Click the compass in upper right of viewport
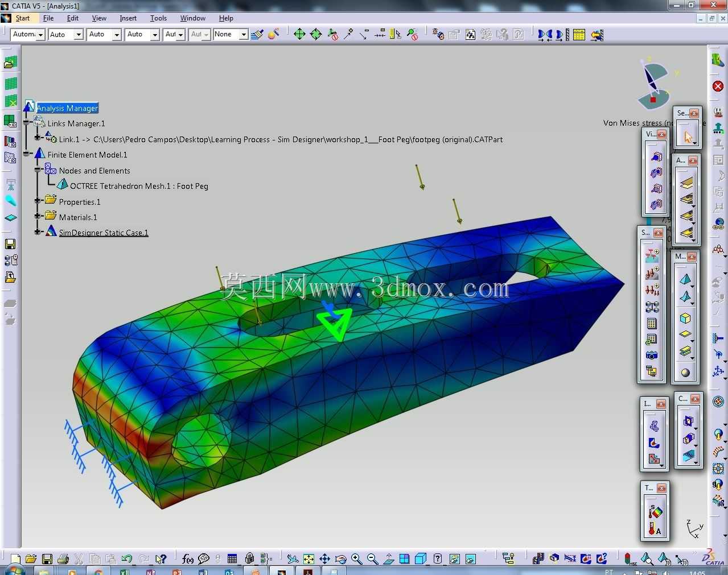The image size is (728, 575). pos(655,84)
